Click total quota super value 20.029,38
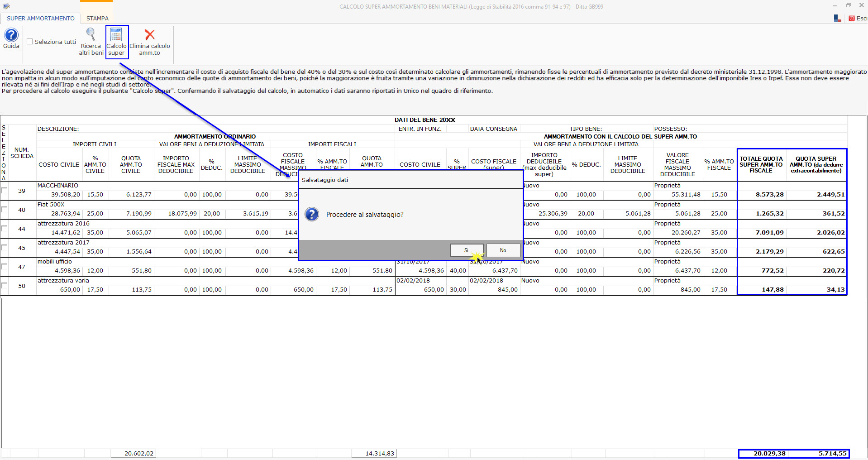Viewport: 868px width, 460px height. [769, 453]
